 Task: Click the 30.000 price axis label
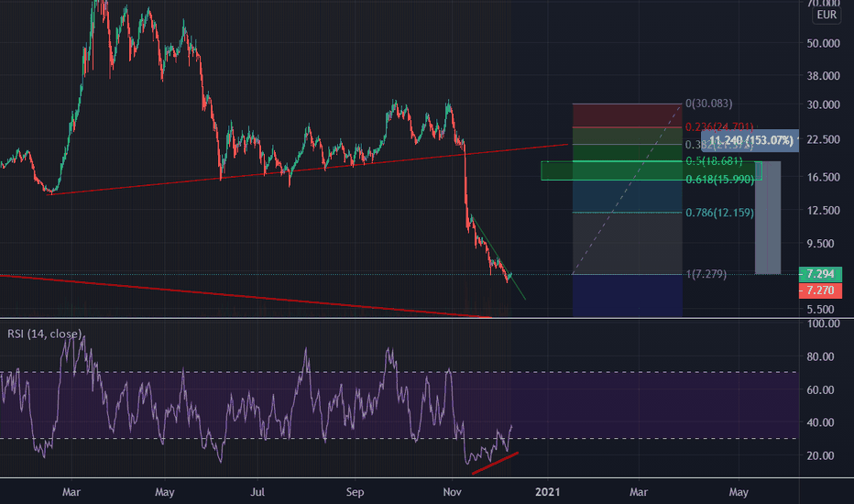pos(823,104)
